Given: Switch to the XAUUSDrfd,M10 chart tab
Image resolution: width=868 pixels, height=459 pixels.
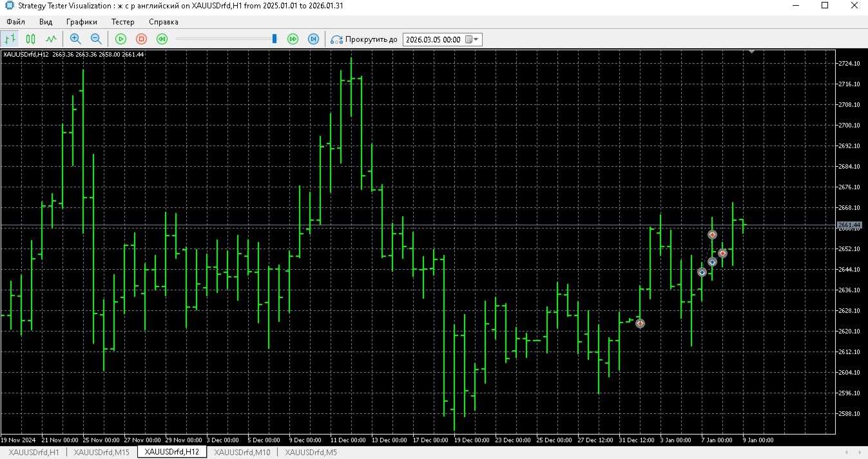Looking at the screenshot, I should click(242, 453).
